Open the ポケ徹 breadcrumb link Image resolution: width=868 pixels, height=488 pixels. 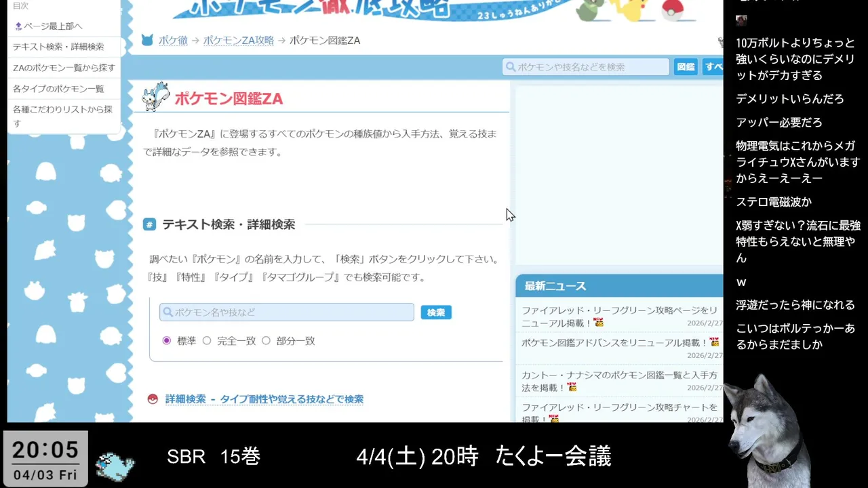pyautogui.click(x=173, y=41)
